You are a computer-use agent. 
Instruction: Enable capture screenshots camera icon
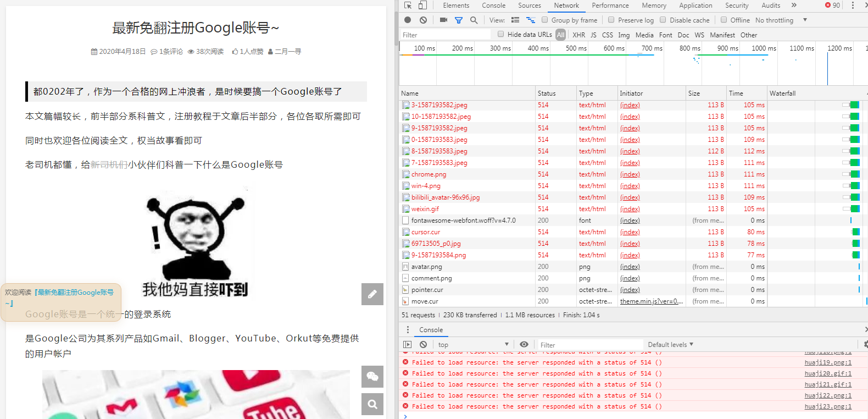click(443, 20)
